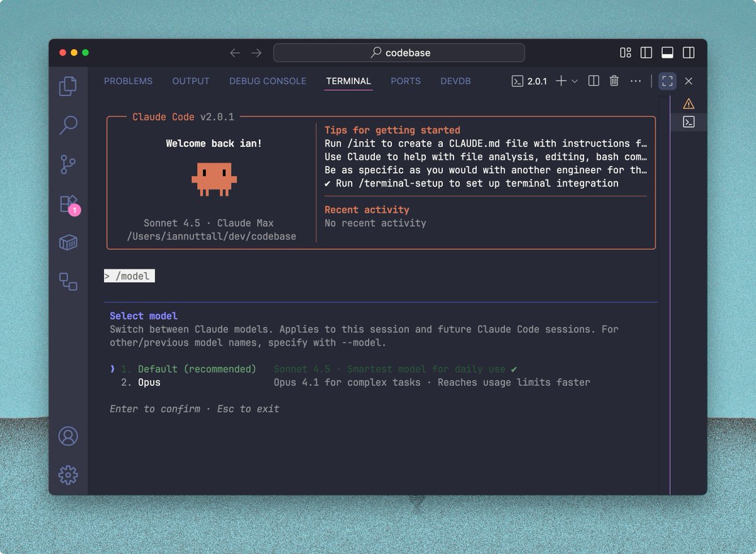
Task: Select the TERMINAL tab
Action: click(348, 81)
